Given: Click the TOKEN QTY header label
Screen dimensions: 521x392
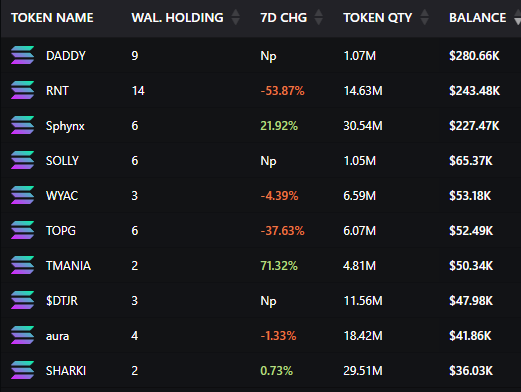Looking at the screenshot, I should coord(378,18).
